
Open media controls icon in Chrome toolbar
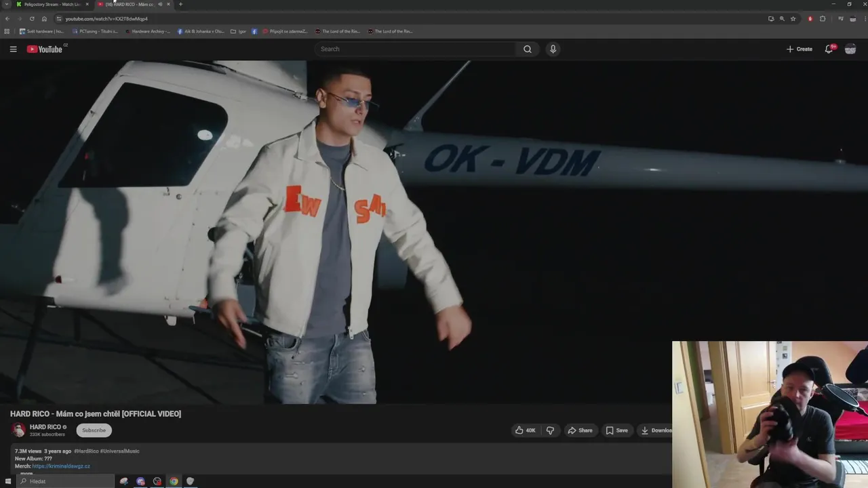click(x=841, y=19)
